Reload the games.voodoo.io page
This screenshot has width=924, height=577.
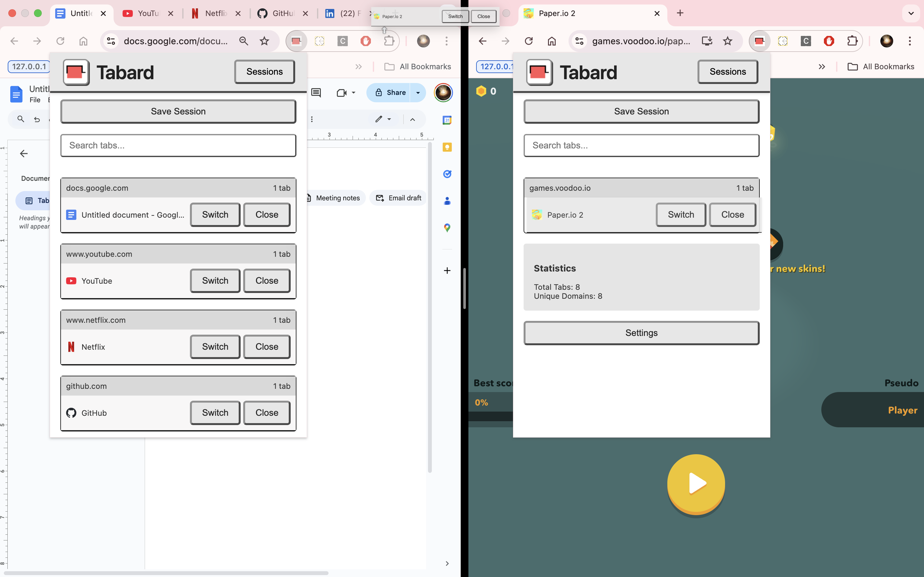tap(529, 41)
